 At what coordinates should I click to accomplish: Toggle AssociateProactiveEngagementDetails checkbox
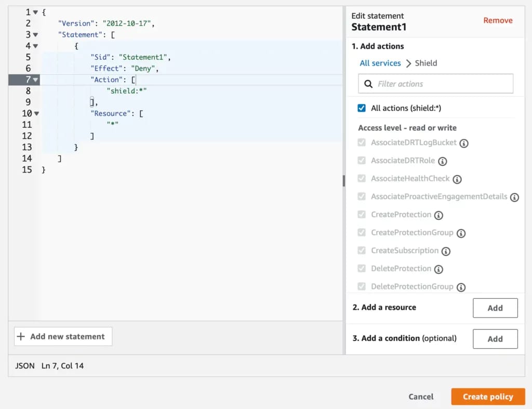click(x=362, y=196)
